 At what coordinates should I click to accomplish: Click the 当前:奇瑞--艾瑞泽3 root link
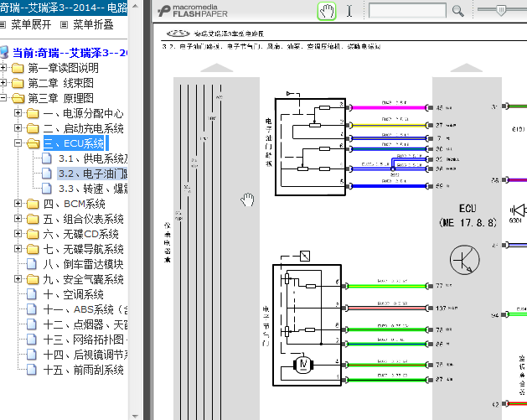[70, 53]
